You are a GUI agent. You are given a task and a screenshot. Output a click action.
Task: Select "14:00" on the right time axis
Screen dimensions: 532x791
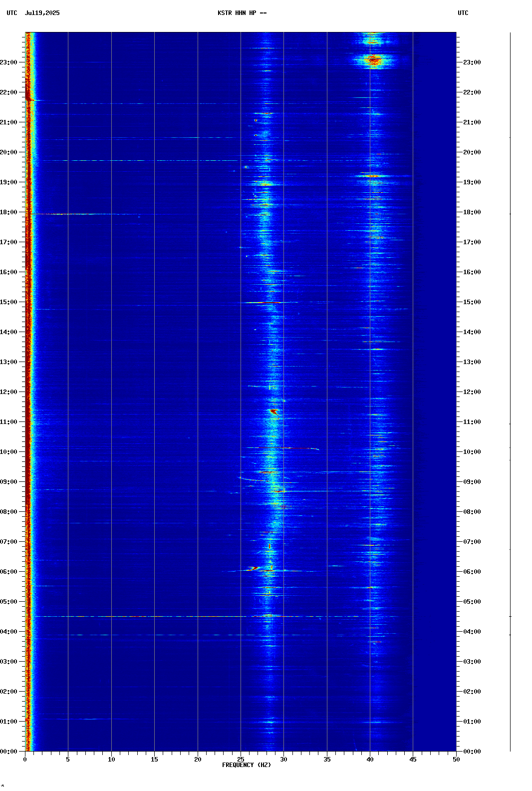tap(472, 332)
